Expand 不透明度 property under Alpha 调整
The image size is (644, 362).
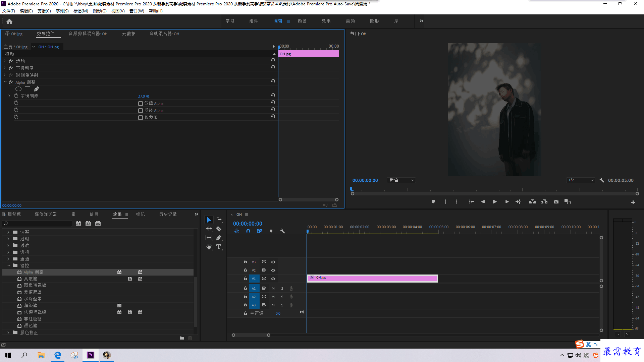coord(9,96)
